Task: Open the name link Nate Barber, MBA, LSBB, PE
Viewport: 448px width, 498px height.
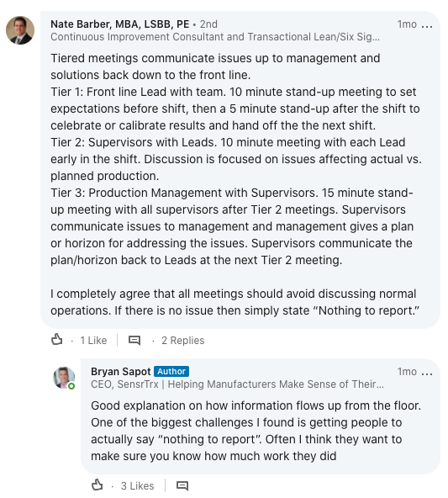Action: point(120,24)
